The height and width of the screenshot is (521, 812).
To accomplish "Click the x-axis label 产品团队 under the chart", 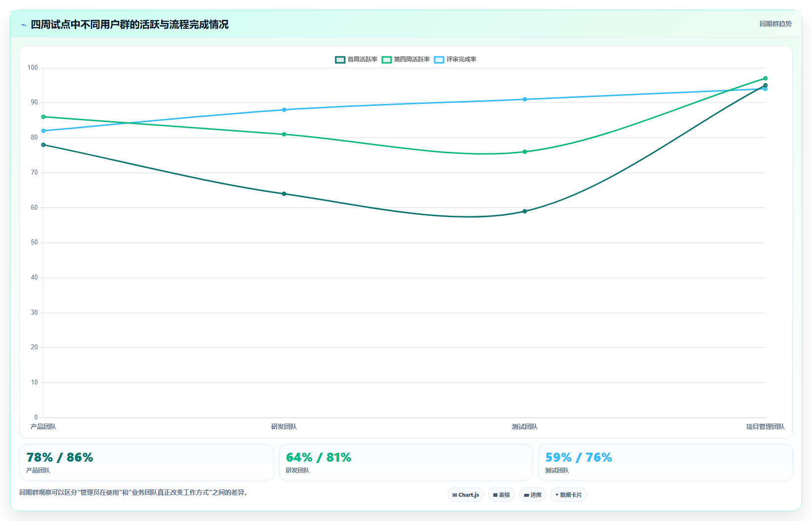I will click(44, 426).
